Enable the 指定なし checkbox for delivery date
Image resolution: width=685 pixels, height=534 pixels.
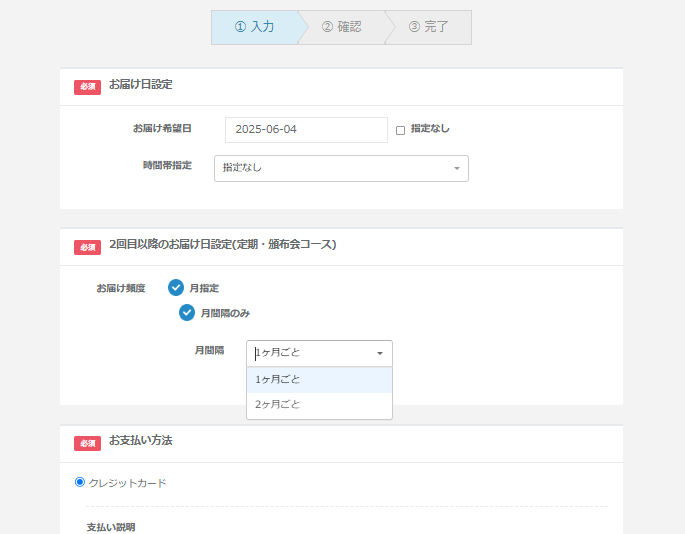pos(401,130)
